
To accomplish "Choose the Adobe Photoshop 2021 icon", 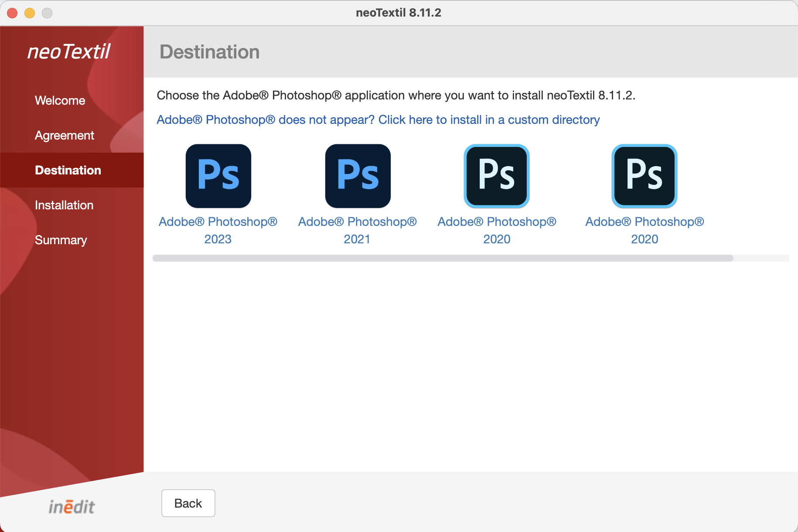I will (358, 176).
